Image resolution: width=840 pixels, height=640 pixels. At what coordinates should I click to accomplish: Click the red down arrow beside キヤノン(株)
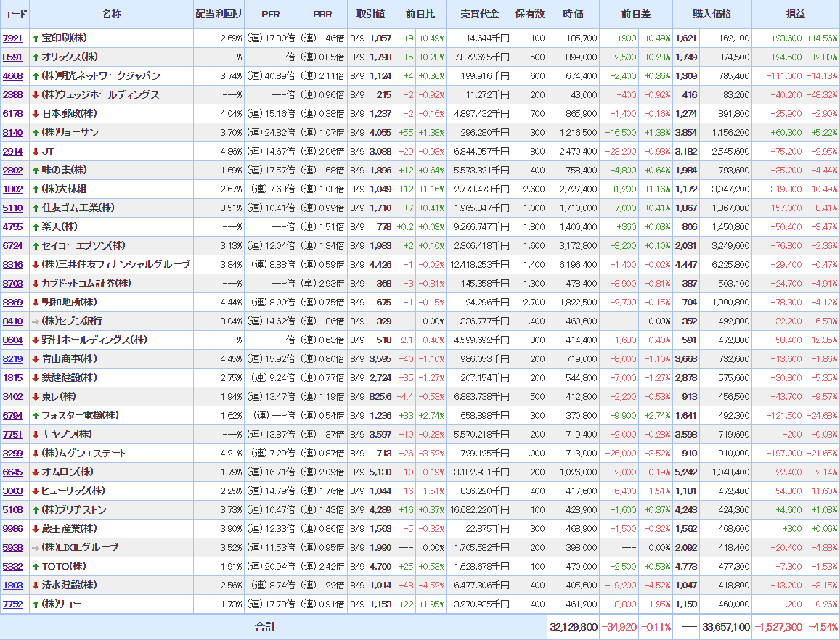point(36,434)
